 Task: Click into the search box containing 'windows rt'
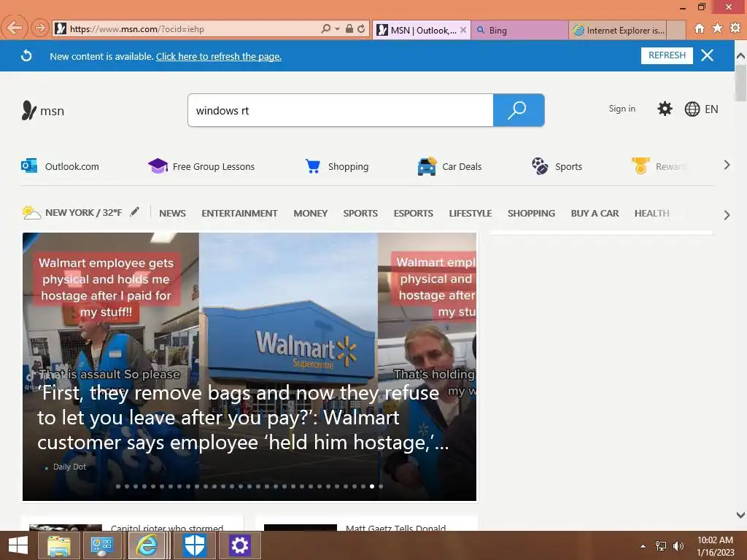click(341, 111)
